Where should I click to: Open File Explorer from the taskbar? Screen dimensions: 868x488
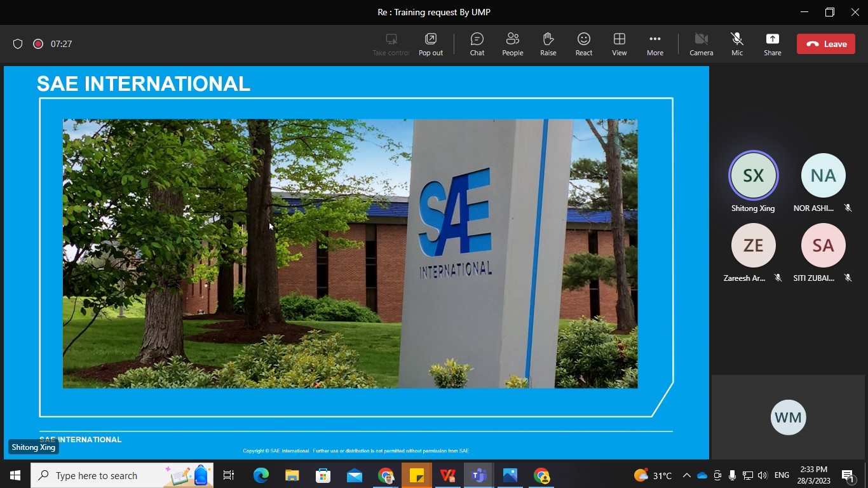(292, 475)
